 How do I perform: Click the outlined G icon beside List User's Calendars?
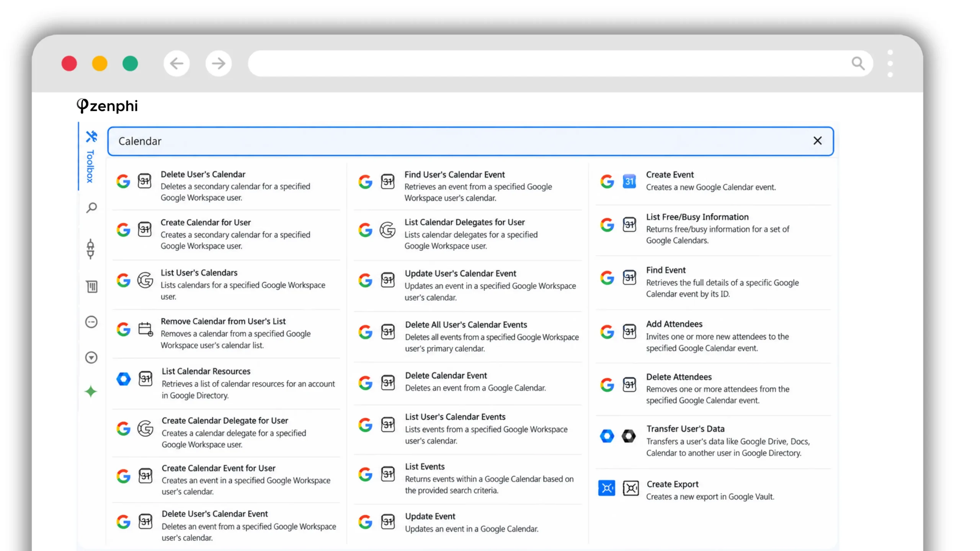pos(145,280)
